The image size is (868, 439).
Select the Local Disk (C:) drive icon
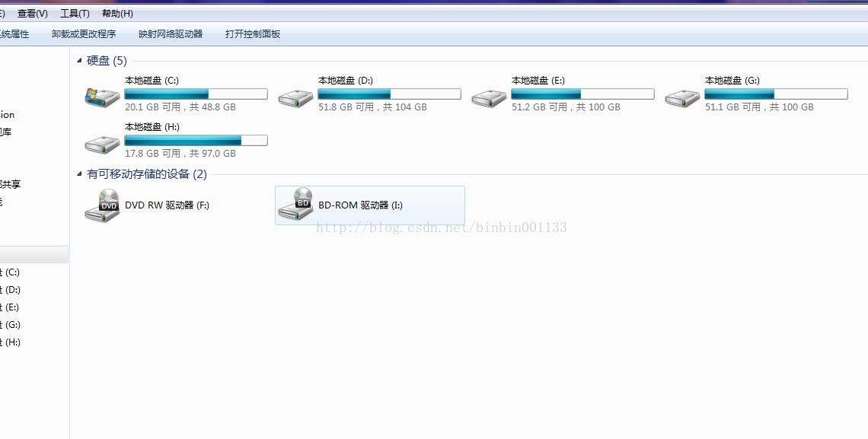tap(103, 98)
